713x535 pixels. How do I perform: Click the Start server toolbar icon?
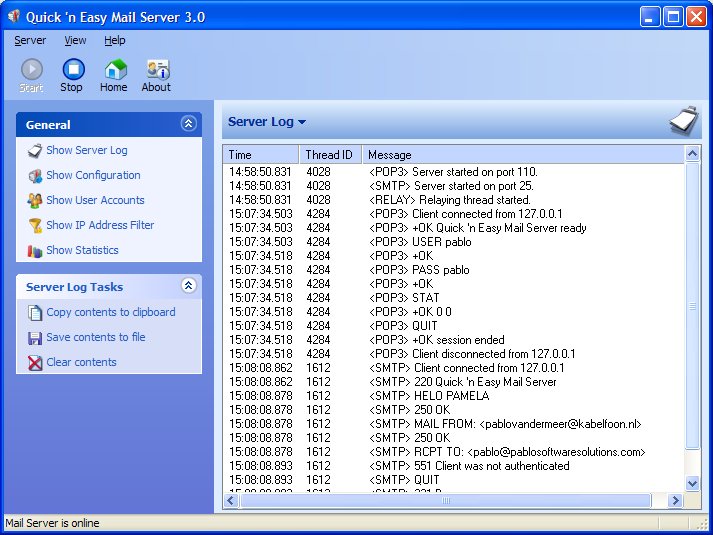(x=32, y=70)
